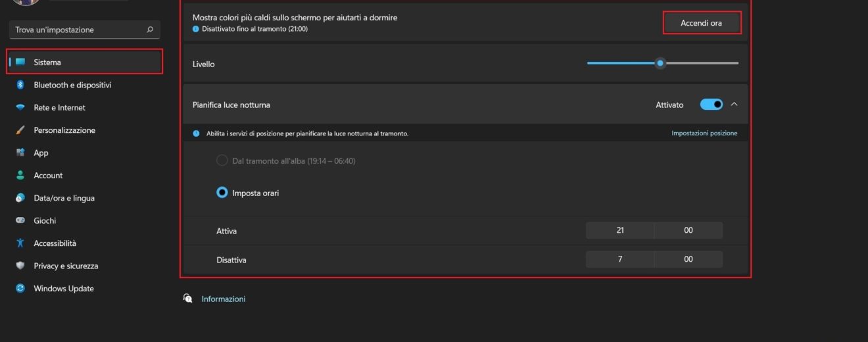Open Windows Update page
The image size is (868, 342).
click(85, 288)
